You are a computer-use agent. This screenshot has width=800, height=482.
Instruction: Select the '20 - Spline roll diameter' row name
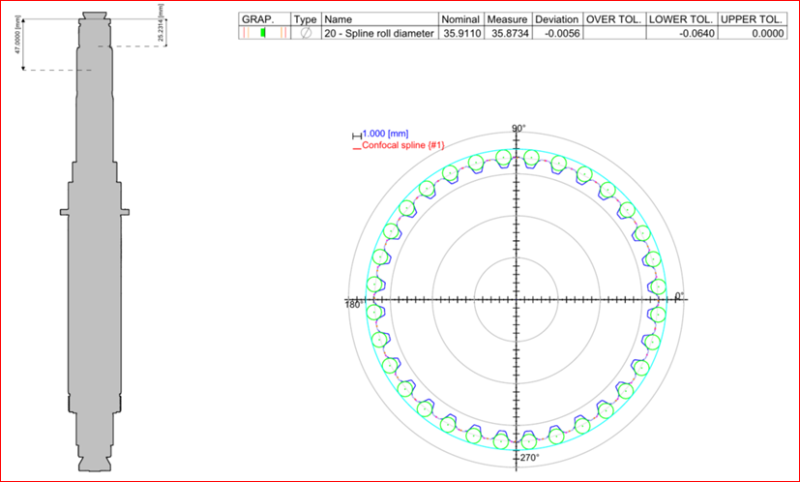click(x=379, y=33)
